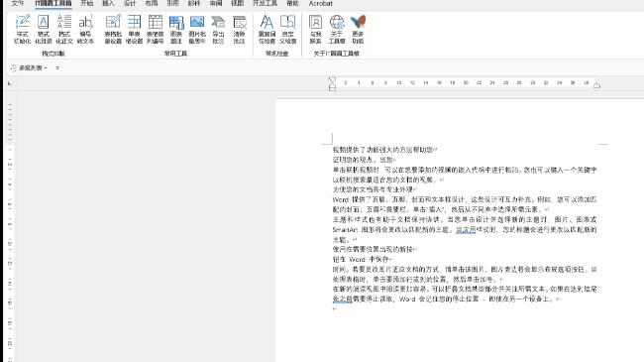Click the ruler tab-stop selector
Screen dimensions: 644x362
point(10,83)
